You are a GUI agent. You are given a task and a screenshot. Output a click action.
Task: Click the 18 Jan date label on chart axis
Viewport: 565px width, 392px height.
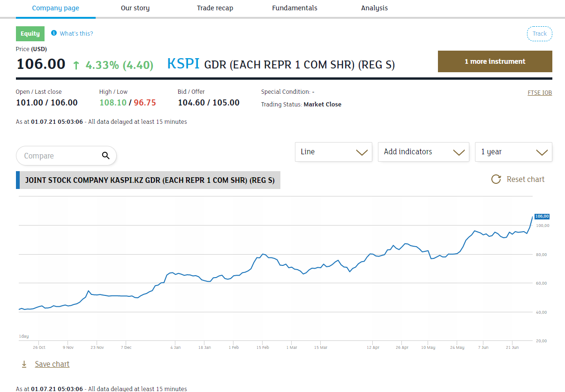204,347
